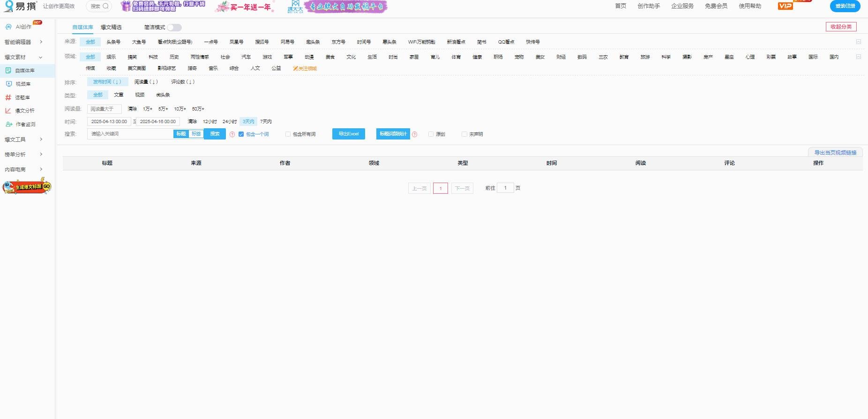Check the 包含所有词 checkbox
868x419 pixels.
coord(288,134)
